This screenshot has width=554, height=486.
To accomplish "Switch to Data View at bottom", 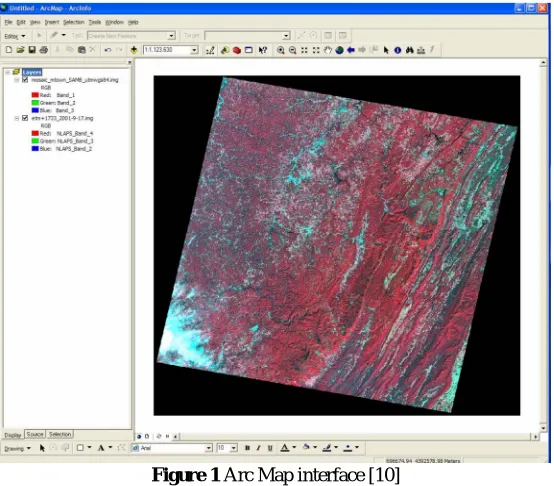I will [139, 437].
